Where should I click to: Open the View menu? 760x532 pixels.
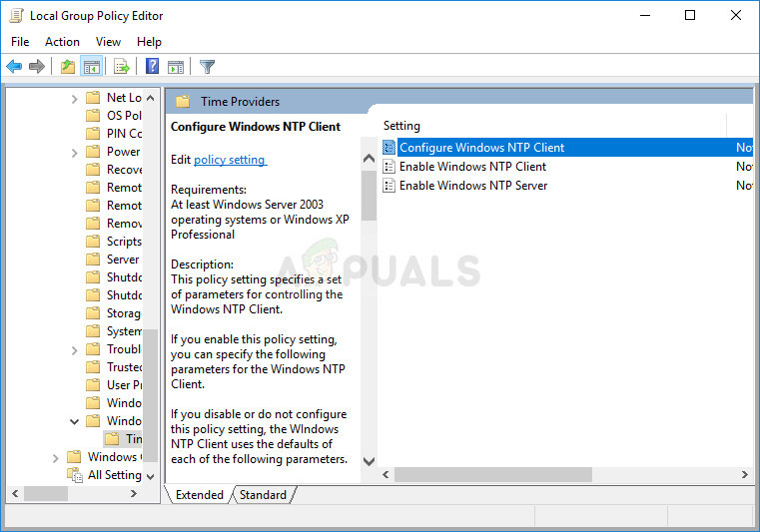coord(108,42)
